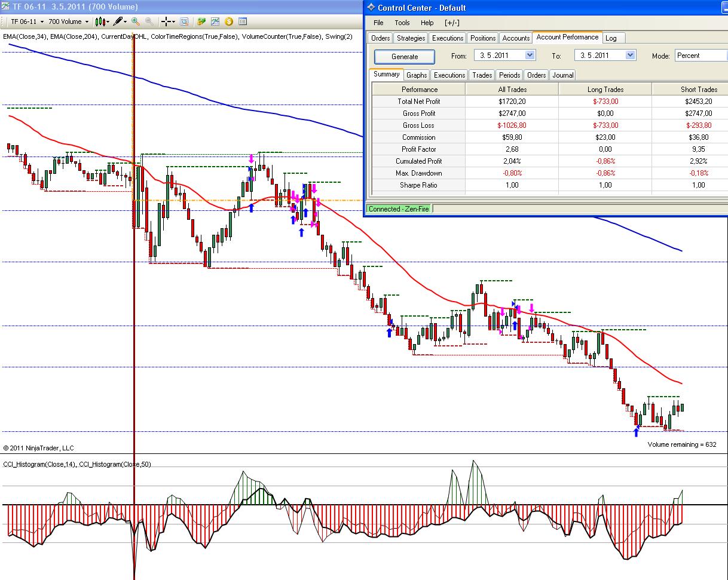Viewport: 728px width, 580px height.
Task: Open the From date picker dropdown
Action: (x=530, y=56)
